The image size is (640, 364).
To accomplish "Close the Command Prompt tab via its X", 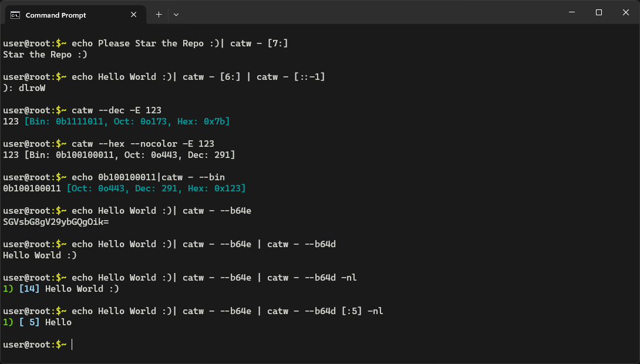I will coord(133,15).
